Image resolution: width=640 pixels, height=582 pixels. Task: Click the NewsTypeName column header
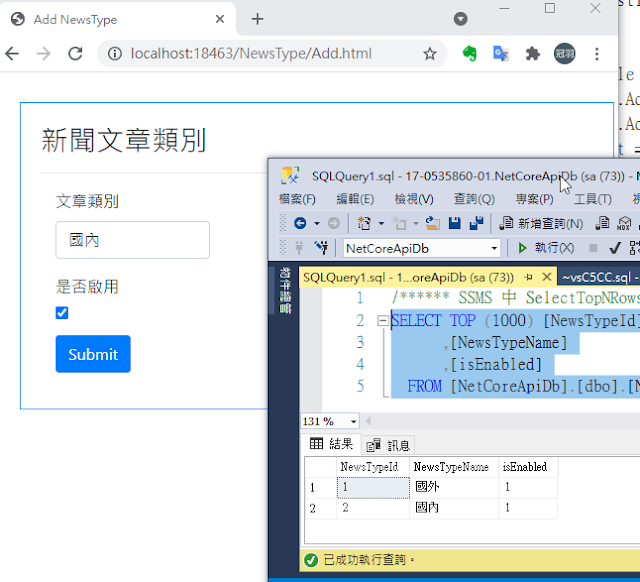(454, 467)
